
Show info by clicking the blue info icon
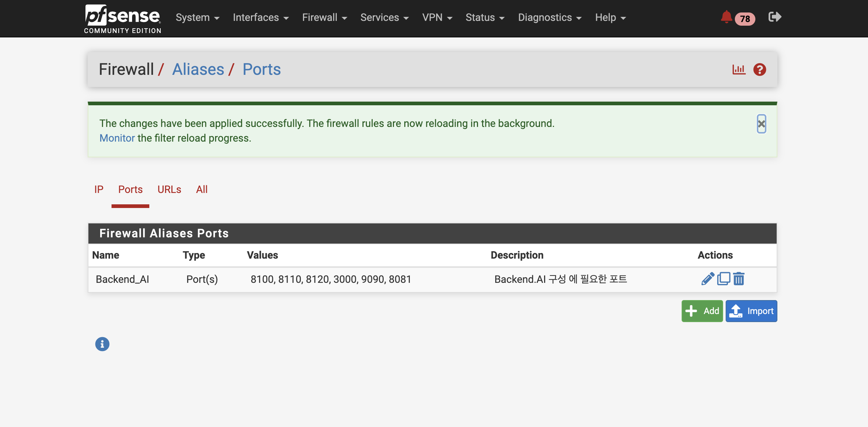102,344
